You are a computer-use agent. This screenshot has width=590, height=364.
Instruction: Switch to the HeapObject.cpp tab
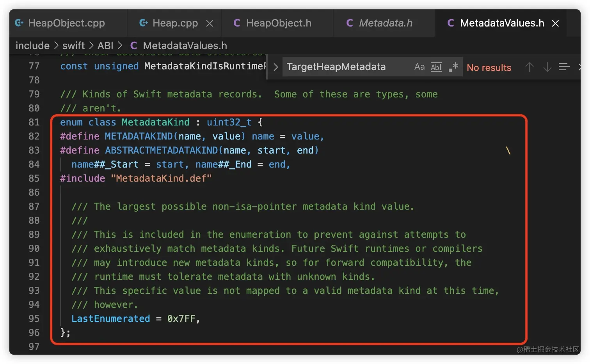tap(66, 23)
